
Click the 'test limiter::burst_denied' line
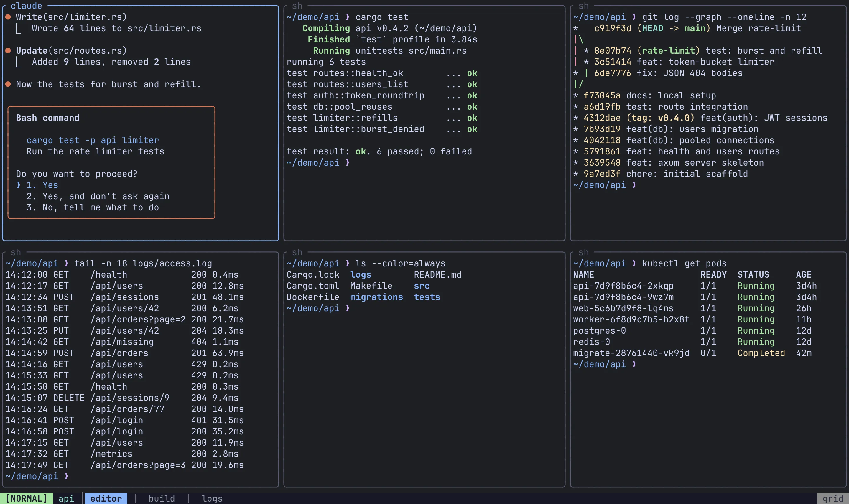pyautogui.click(x=382, y=129)
